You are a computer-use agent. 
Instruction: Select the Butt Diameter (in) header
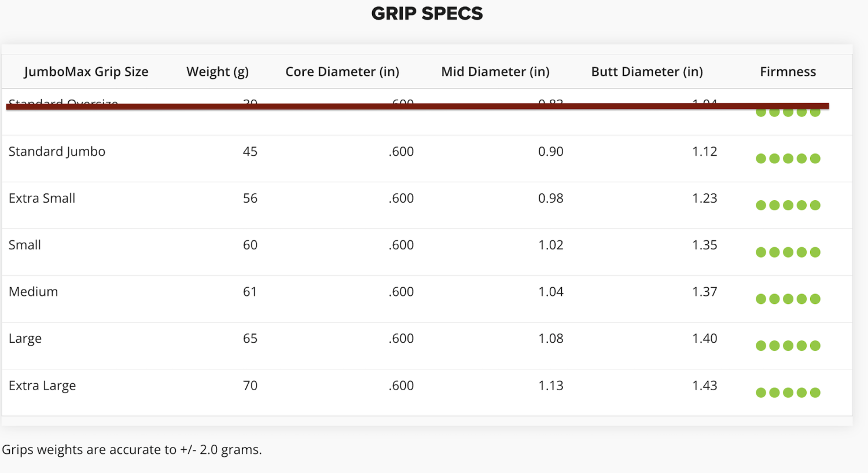point(647,72)
